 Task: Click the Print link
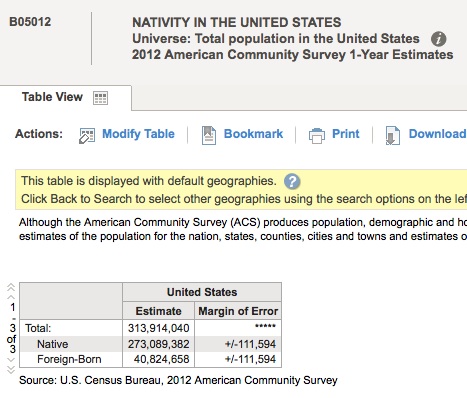[346, 134]
